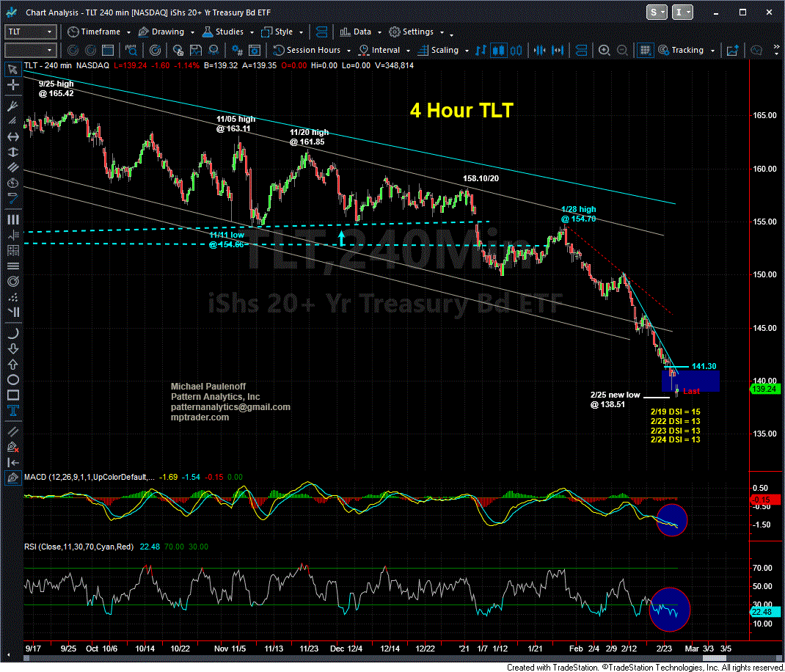Click the patternanalytics@gmail.com text

(x=230, y=407)
